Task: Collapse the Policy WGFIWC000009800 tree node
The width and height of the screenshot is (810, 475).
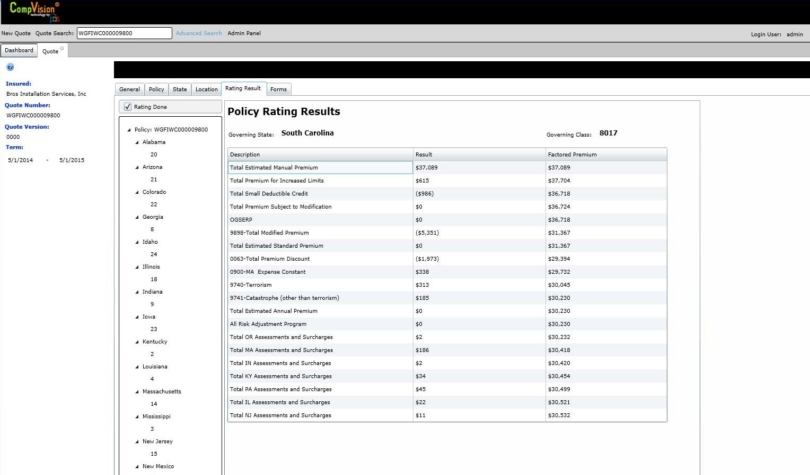Action: pos(129,130)
